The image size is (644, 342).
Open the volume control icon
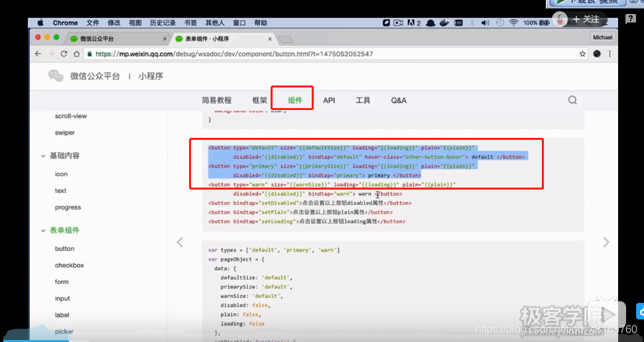(x=485, y=23)
